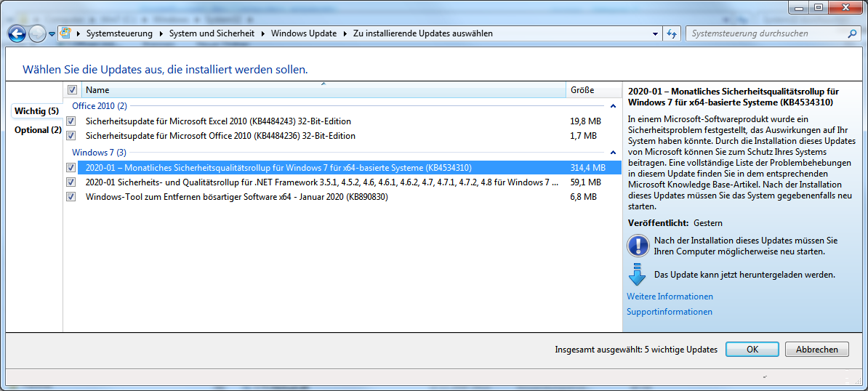868x391 pixels.
Task: Uncheck .NET Framework rollup checkbox
Action: coord(71,182)
